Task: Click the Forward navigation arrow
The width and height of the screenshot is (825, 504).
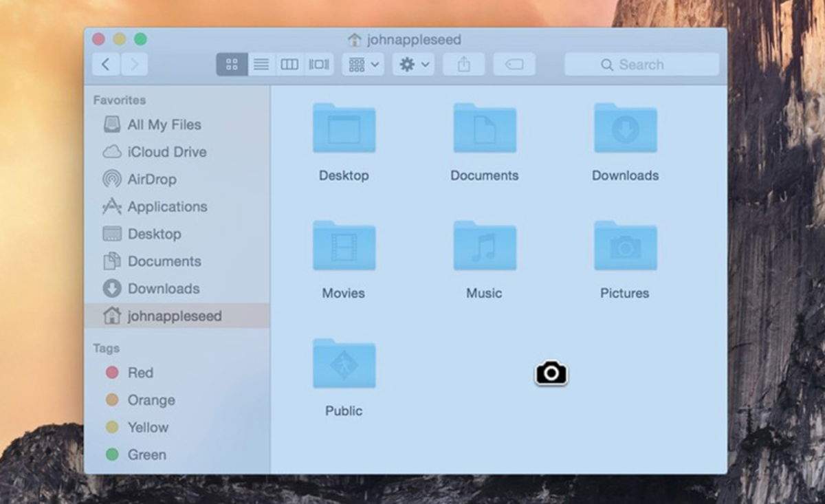Action: coord(135,64)
